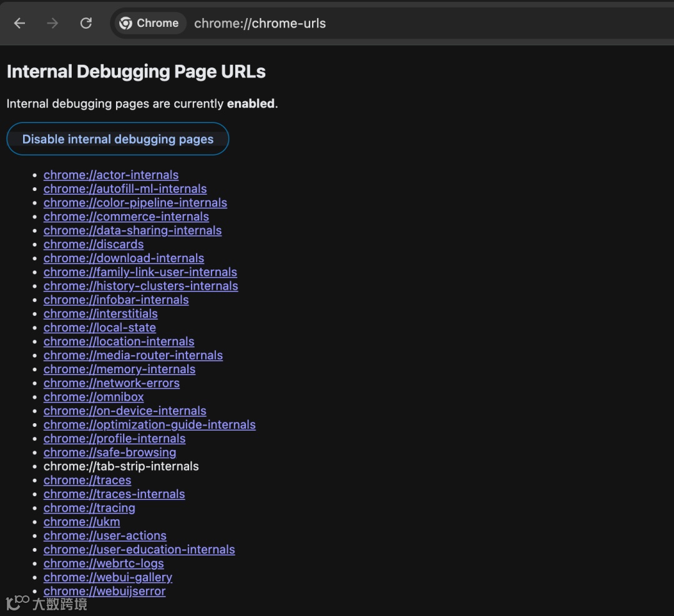Open the chrome://ukm link
Image resolution: width=674 pixels, height=616 pixels.
pos(82,521)
